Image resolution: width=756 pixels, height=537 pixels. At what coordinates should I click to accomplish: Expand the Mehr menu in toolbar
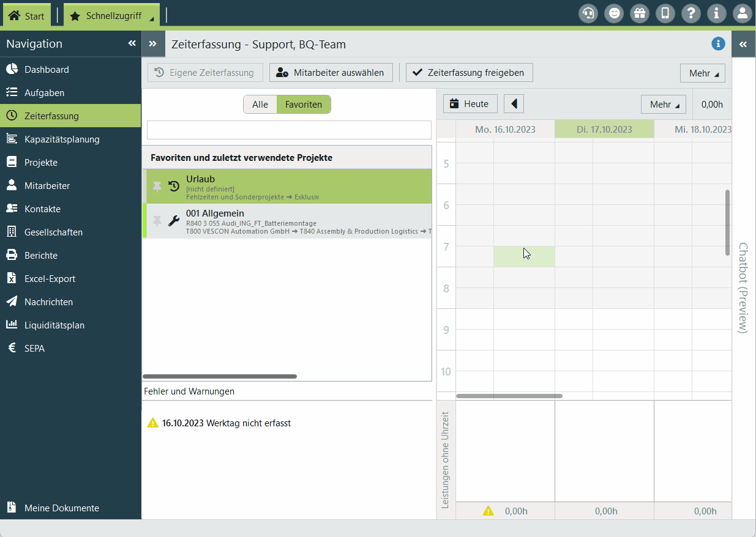point(702,73)
